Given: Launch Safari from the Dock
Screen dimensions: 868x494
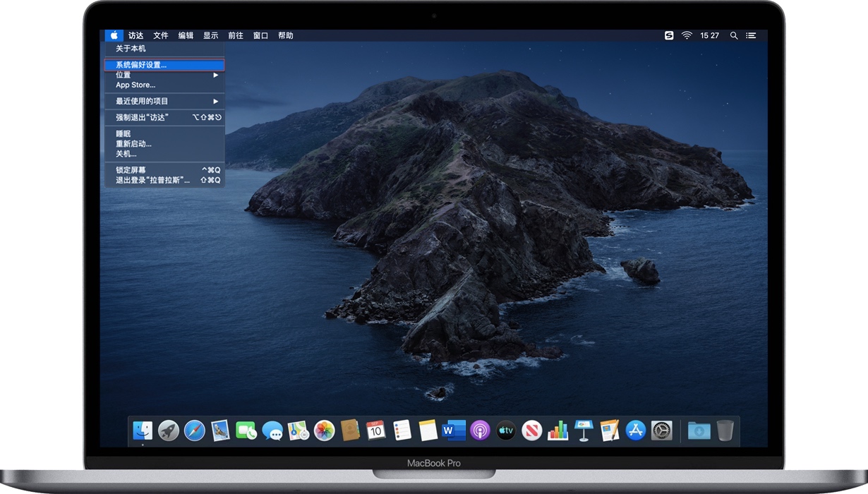Looking at the screenshot, I should point(195,430).
